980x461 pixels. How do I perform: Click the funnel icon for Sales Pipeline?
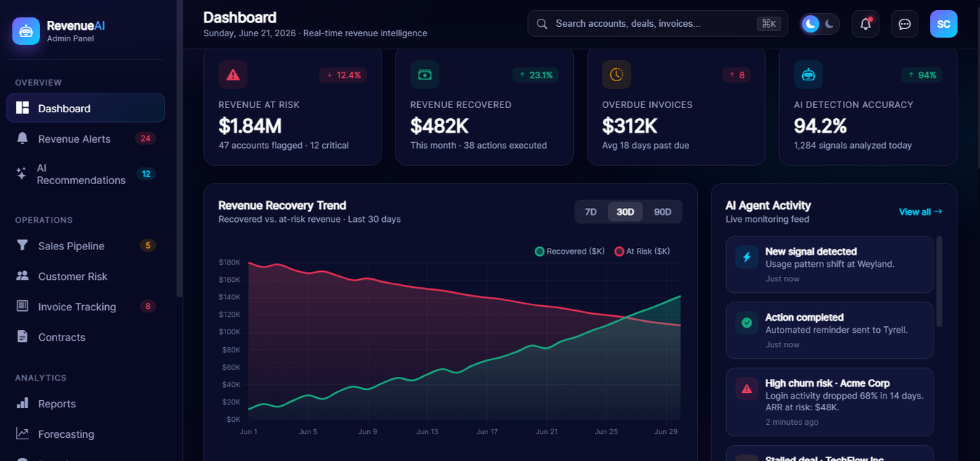pyautogui.click(x=22, y=246)
